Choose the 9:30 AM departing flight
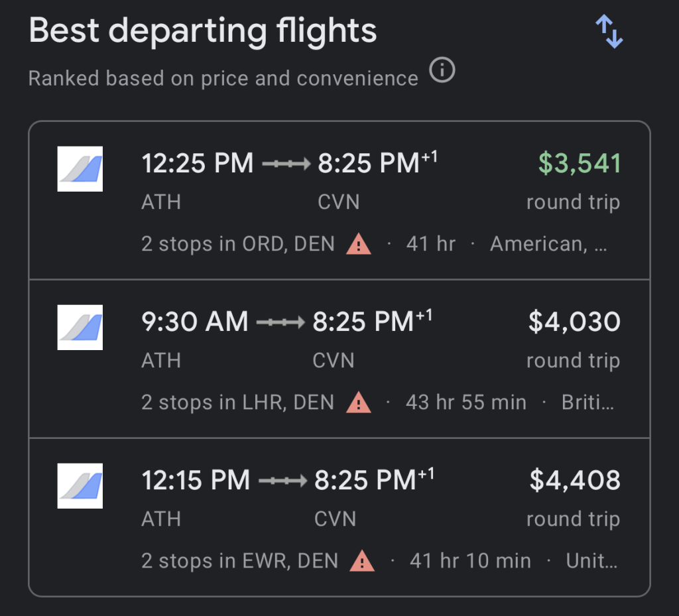 click(195, 322)
